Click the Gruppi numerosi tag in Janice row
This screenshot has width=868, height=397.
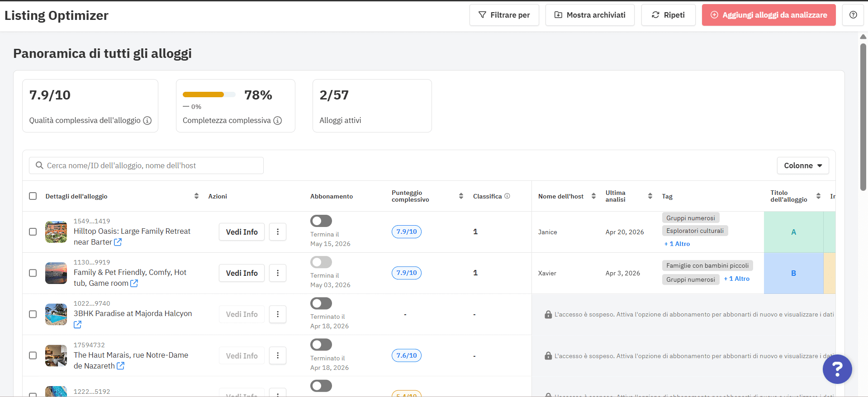691,218
